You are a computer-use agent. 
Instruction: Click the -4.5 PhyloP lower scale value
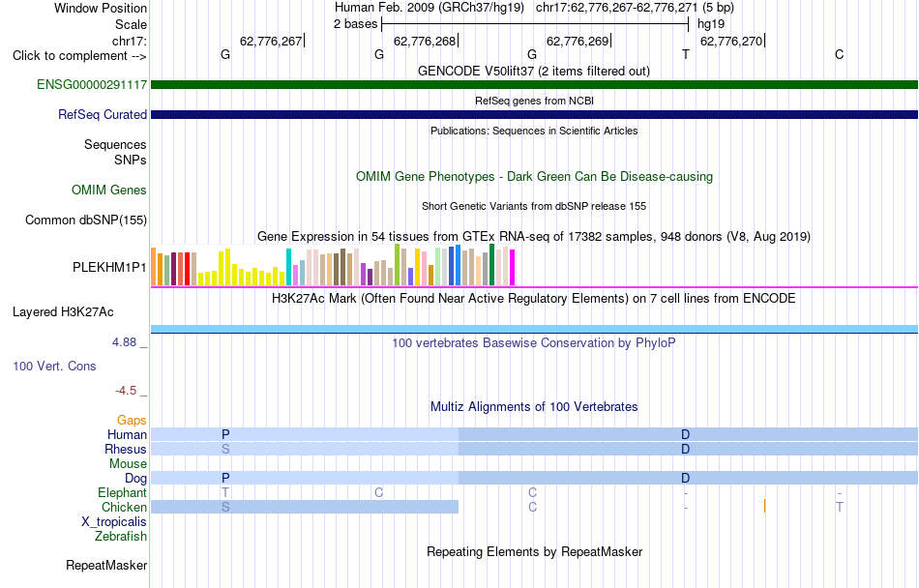click(126, 391)
